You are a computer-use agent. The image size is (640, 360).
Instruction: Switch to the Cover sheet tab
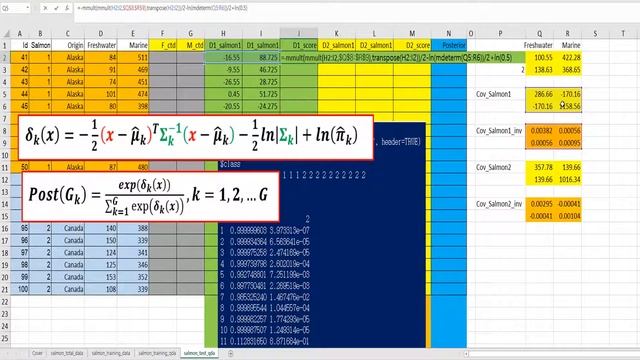pos(37,353)
